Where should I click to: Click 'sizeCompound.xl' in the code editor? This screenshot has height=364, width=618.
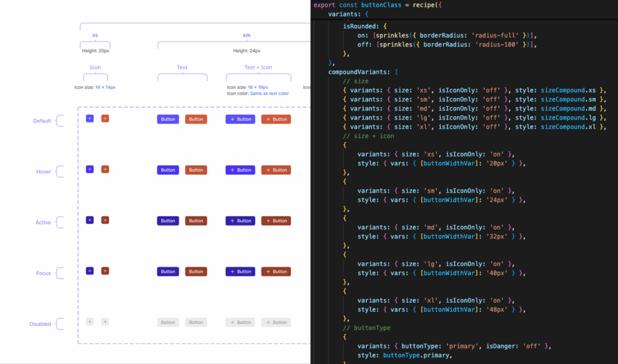pos(569,127)
